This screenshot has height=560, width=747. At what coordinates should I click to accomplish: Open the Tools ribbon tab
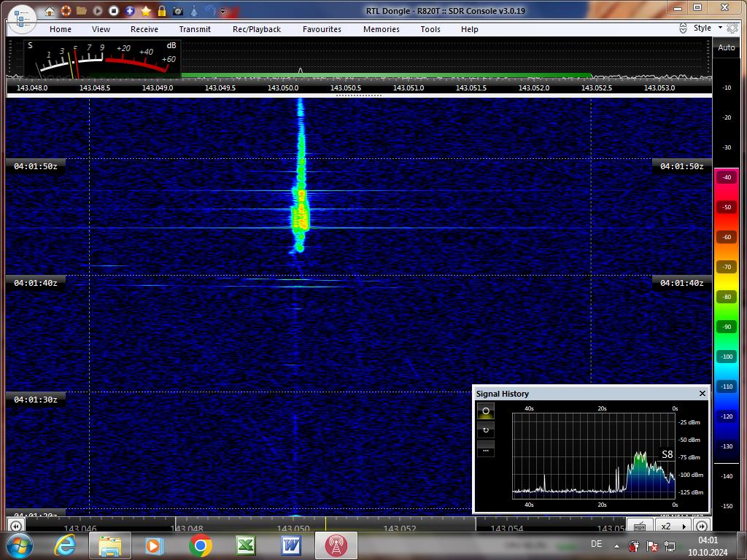pyautogui.click(x=430, y=29)
